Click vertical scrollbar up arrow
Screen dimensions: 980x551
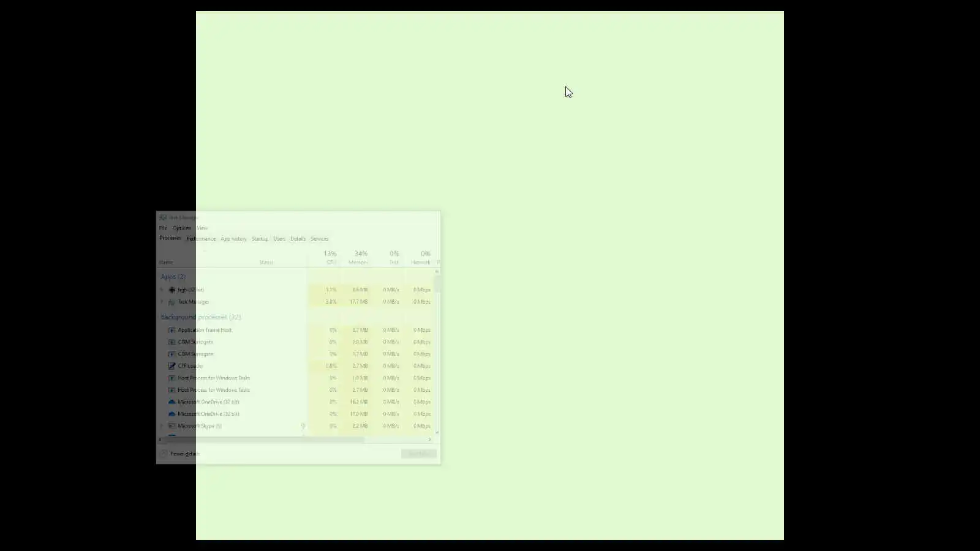(x=437, y=271)
